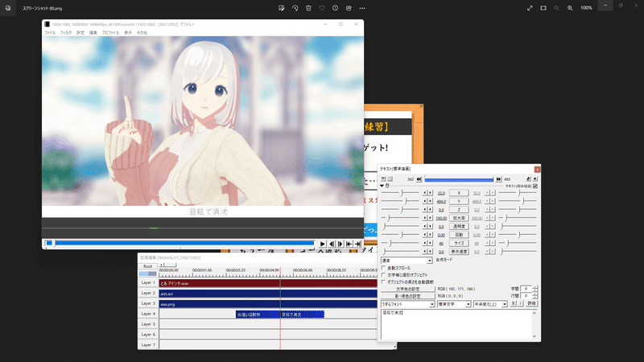Zoom out with the magnifier minus icon
This screenshot has width=644, height=362.
(x=556, y=8)
